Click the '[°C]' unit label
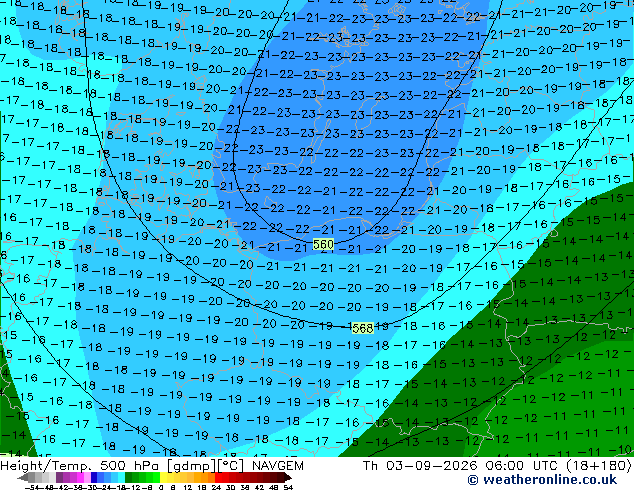 [x=231, y=466]
